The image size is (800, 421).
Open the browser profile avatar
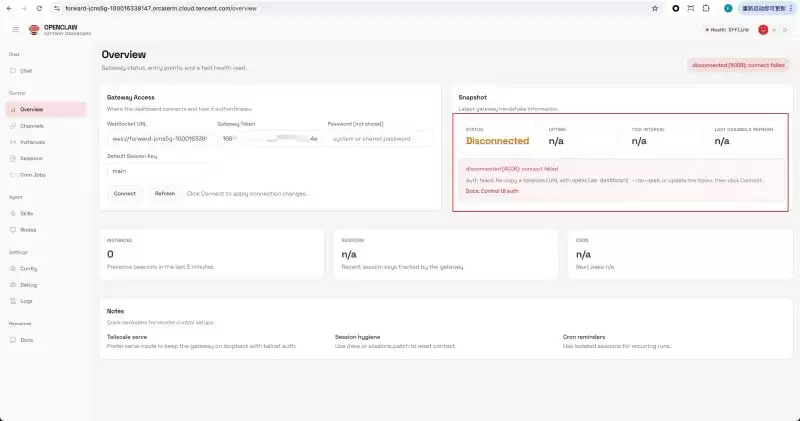tap(728, 9)
